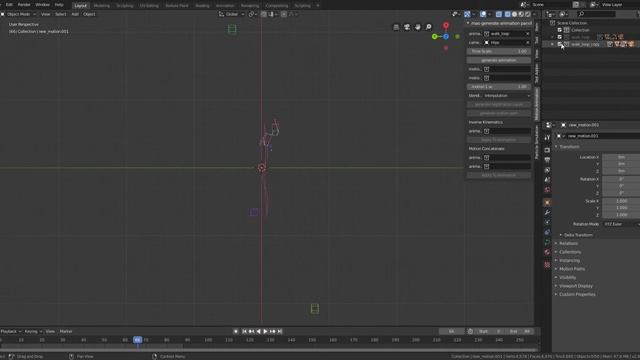Switch to the UV Editing workspace tab
The width and height of the screenshot is (640, 360).
(x=149, y=6)
